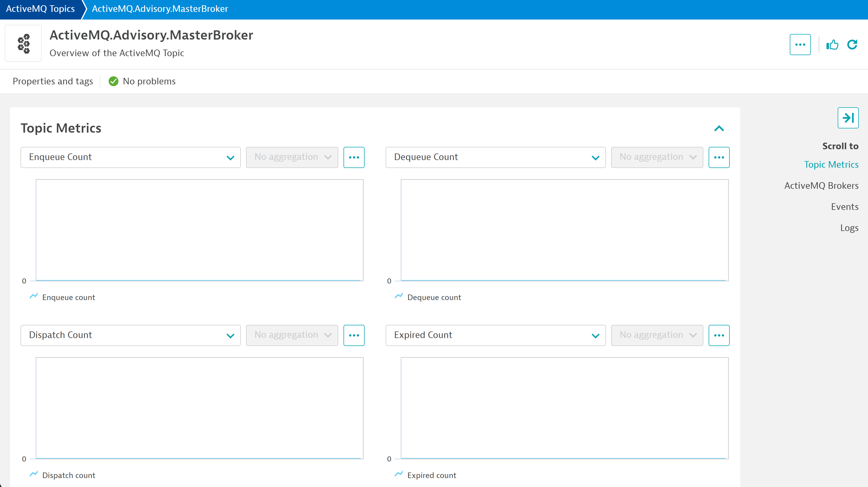Click the green No problems check icon
The image size is (868, 487).
pos(114,81)
